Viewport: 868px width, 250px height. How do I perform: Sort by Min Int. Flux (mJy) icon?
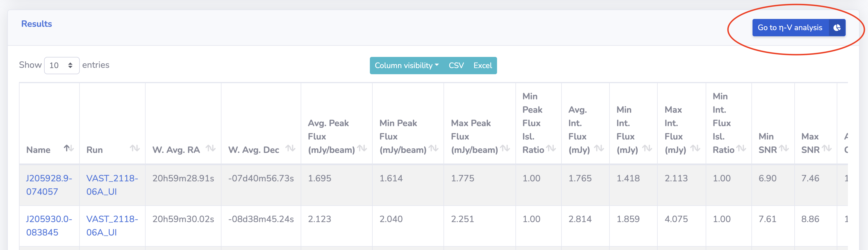[x=647, y=148]
